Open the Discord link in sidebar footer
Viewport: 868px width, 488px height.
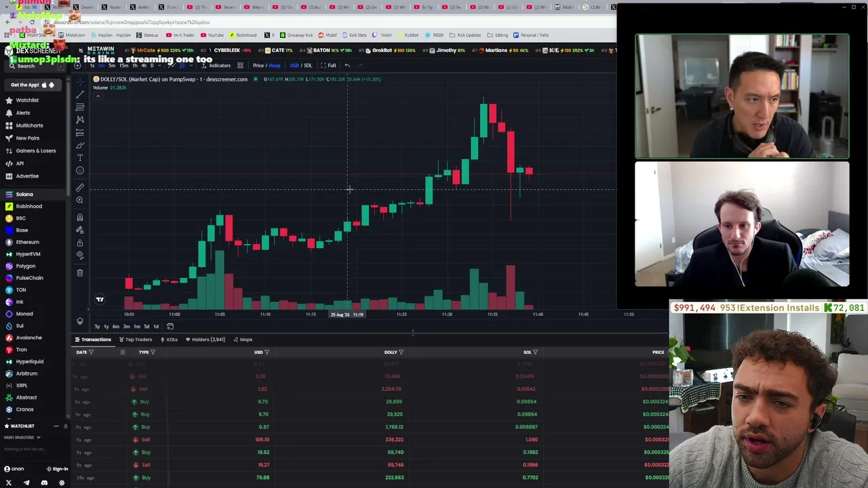point(44,483)
